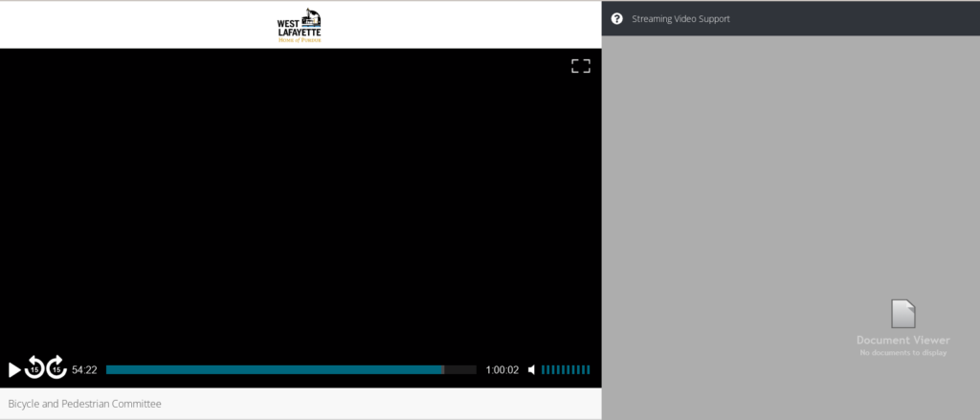Click the question mark help icon
Screen dimensions: 980x420
pyautogui.click(x=616, y=18)
